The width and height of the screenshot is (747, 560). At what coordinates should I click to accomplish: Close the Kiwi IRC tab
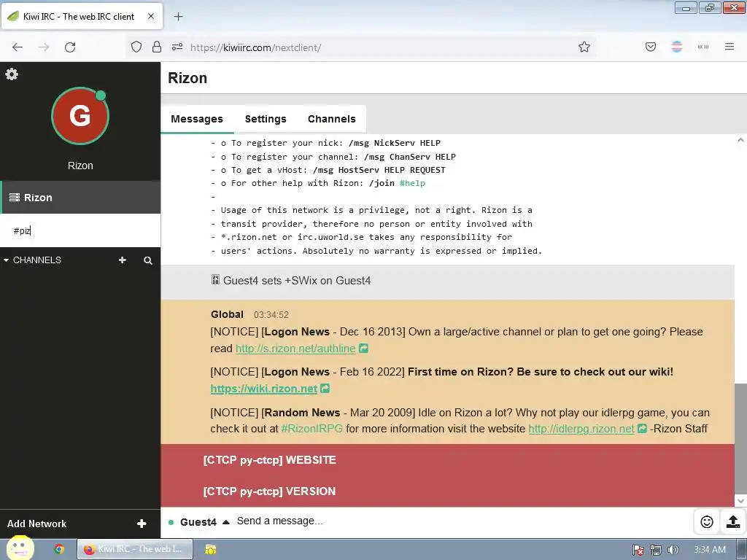(150, 16)
